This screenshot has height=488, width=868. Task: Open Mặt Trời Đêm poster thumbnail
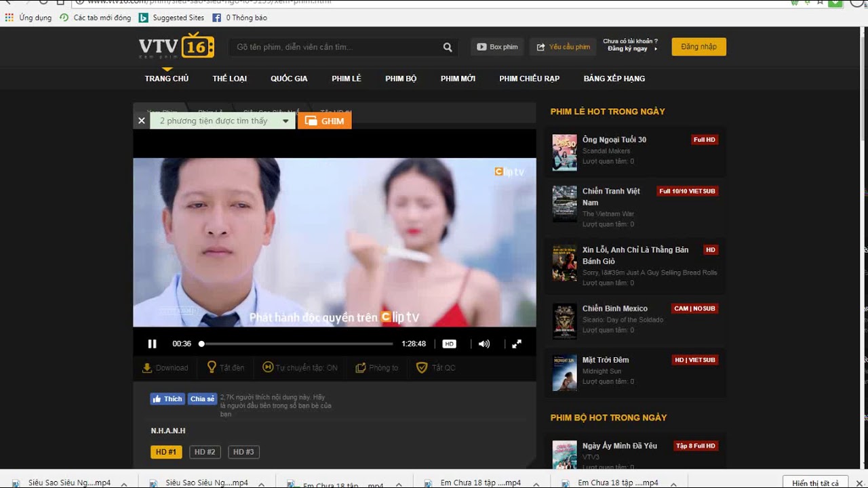[564, 373]
